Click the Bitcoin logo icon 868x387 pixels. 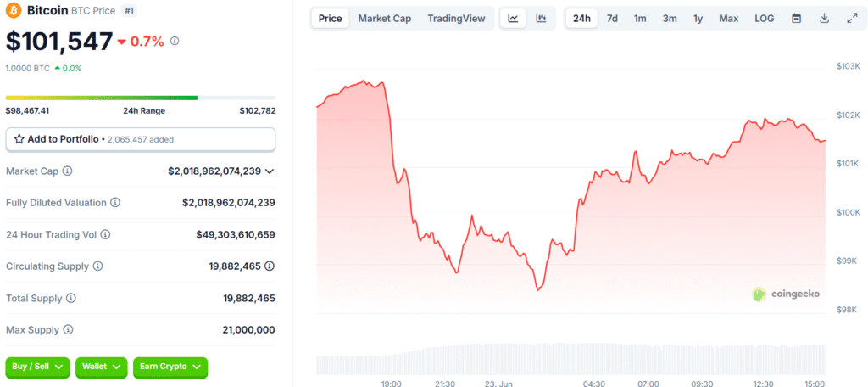pos(14,10)
